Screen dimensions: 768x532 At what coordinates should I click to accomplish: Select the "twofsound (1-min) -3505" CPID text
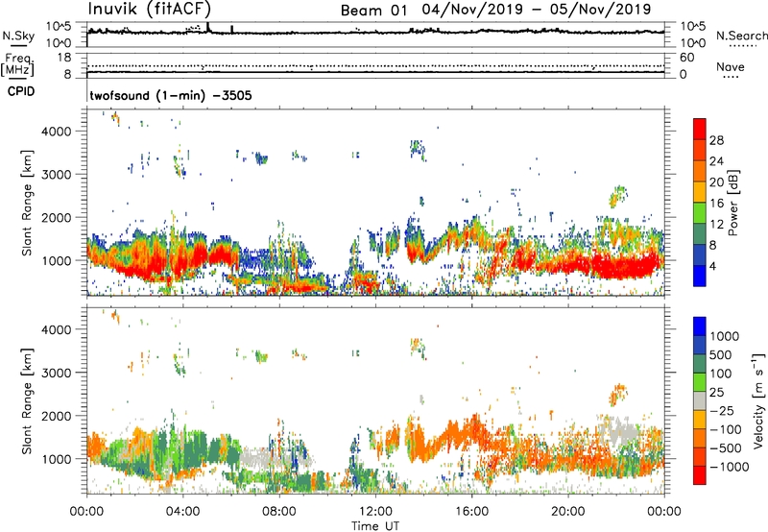tap(171, 95)
